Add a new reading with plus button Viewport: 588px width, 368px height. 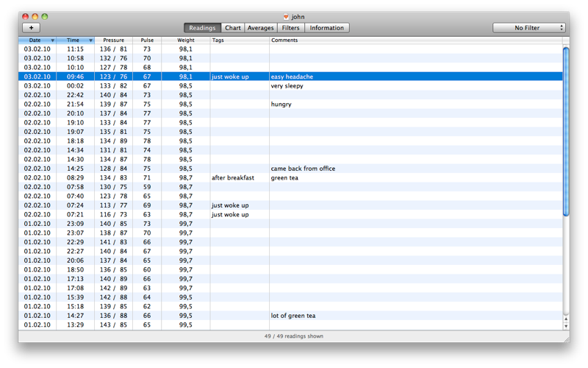[31, 28]
